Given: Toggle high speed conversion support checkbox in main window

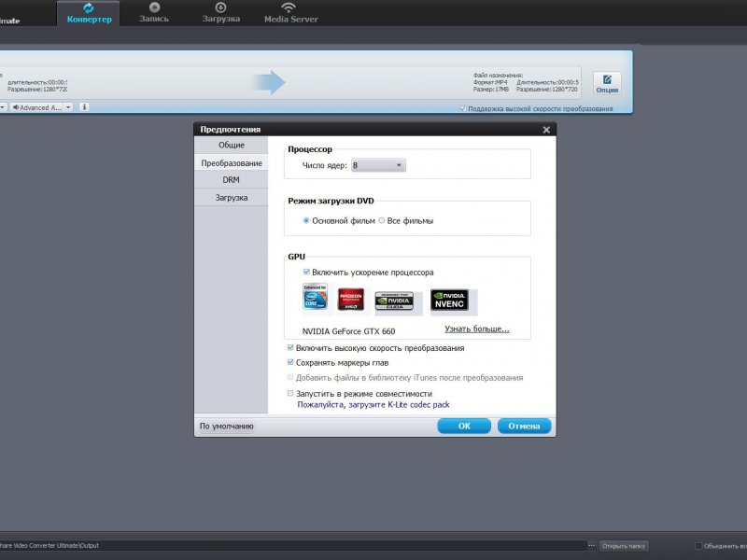Looking at the screenshot, I should [462, 108].
